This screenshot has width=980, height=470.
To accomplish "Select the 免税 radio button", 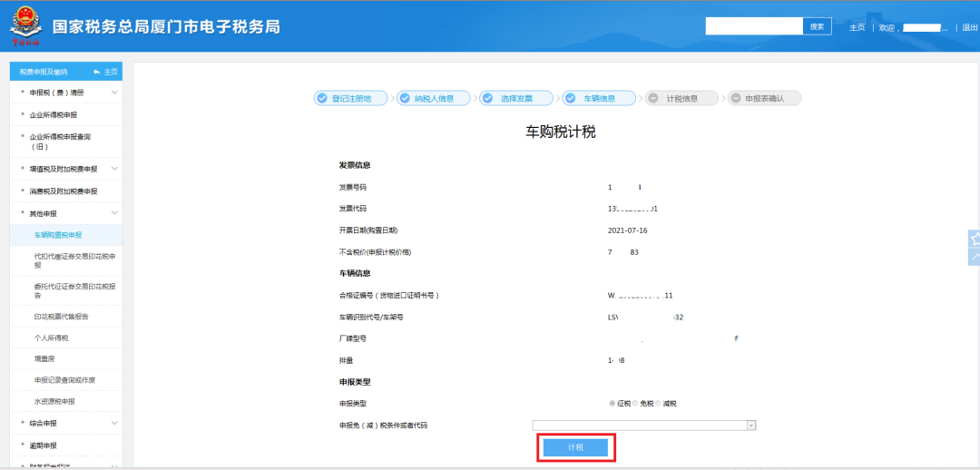I will pyautogui.click(x=635, y=403).
